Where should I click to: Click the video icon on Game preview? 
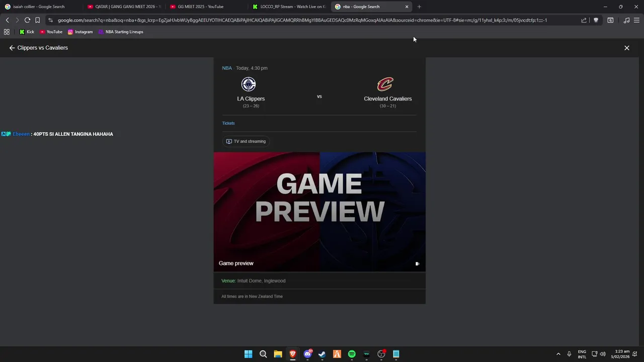[417, 263]
